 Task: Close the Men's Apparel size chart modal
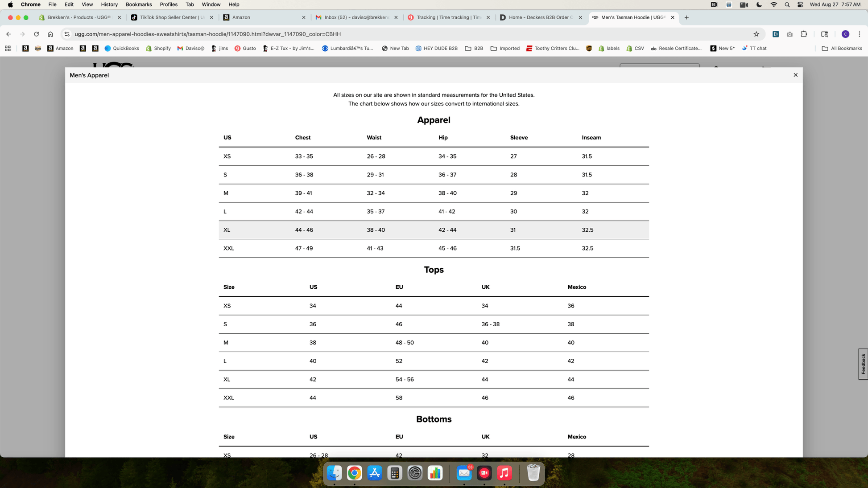[795, 75]
